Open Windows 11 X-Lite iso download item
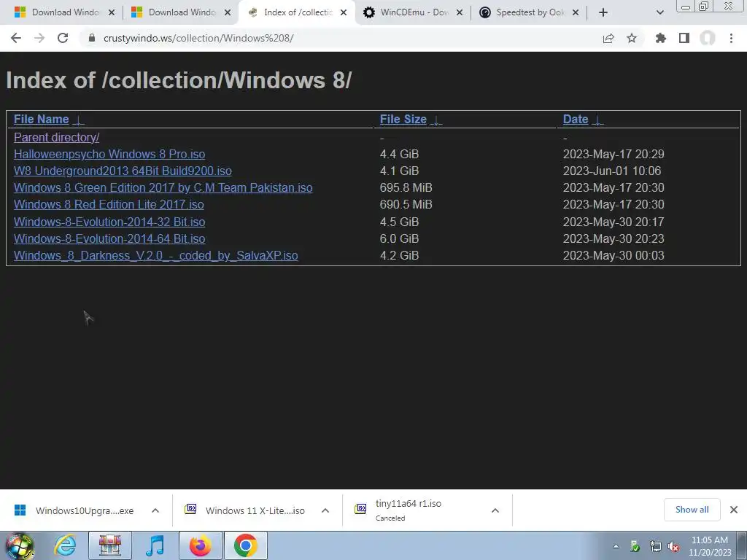 [x=245, y=510]
